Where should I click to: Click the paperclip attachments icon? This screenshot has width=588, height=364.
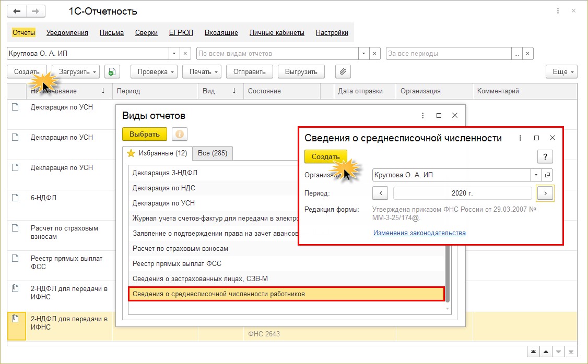tap(343, 71)
